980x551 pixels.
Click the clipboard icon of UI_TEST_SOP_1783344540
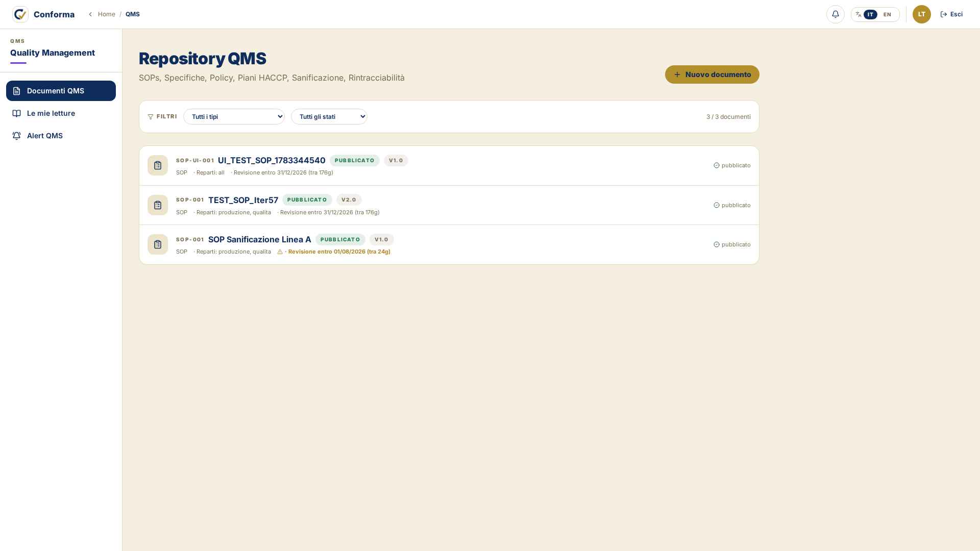158,165
